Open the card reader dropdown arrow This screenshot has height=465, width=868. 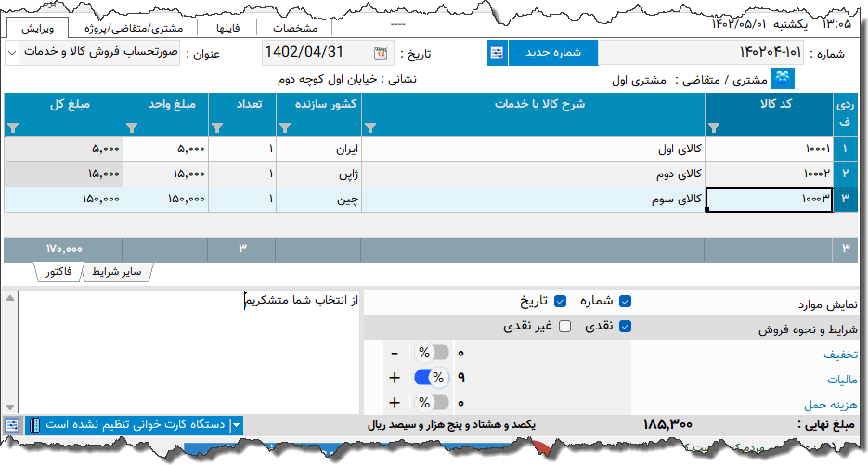point(237,425)
